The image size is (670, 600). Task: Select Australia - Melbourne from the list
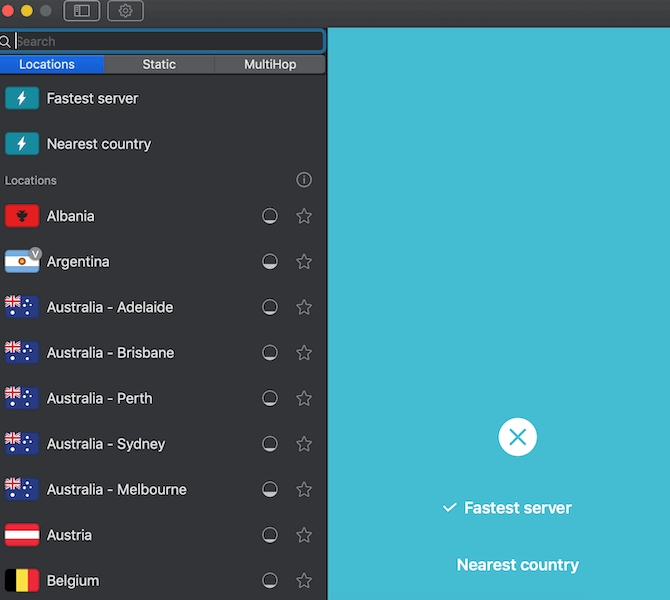pos(116,490)
